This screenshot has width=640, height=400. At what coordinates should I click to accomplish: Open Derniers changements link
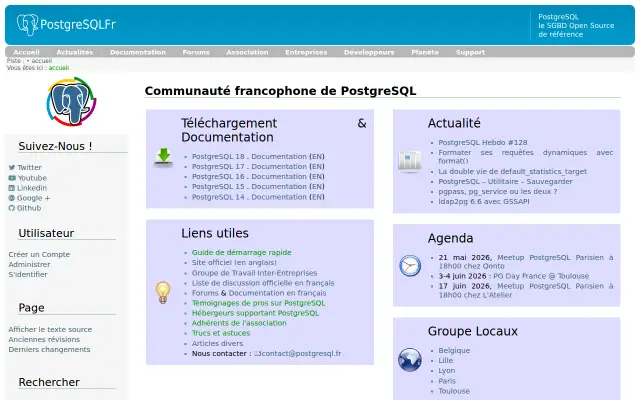(49, 349)
